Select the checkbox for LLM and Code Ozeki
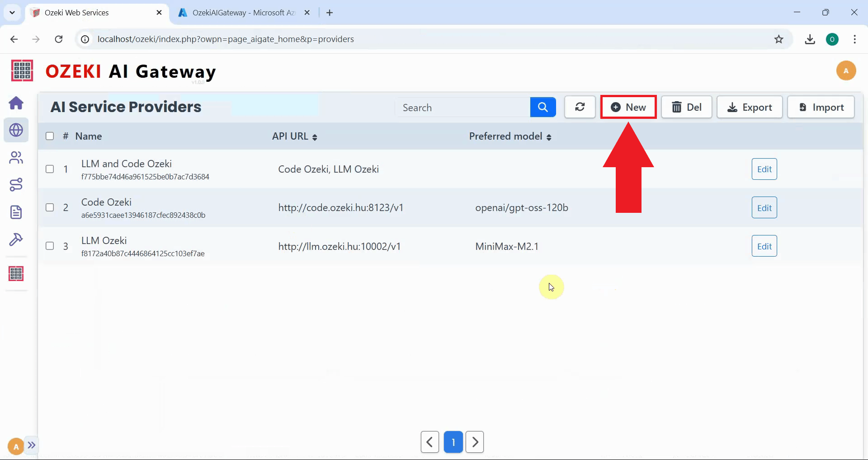 coord(50,169)
